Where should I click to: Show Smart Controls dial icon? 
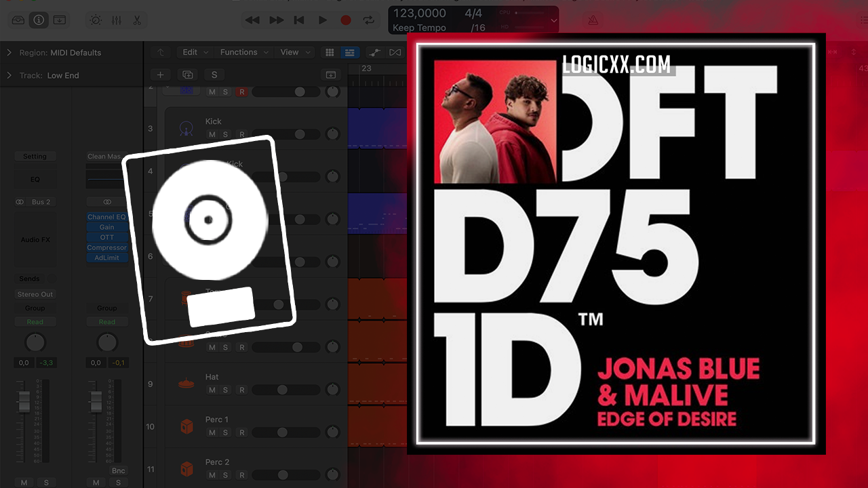(x=96, y=20)
